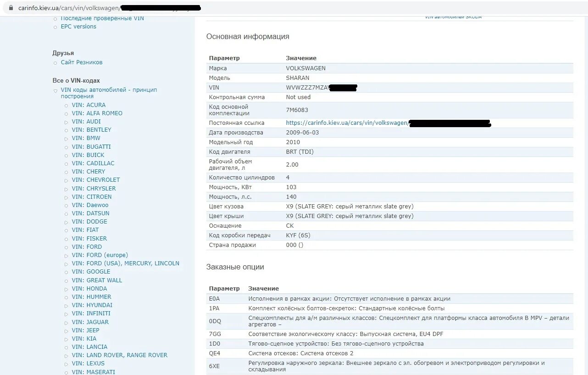Open the VIN: LANCIA link

(x=89, y=347)
